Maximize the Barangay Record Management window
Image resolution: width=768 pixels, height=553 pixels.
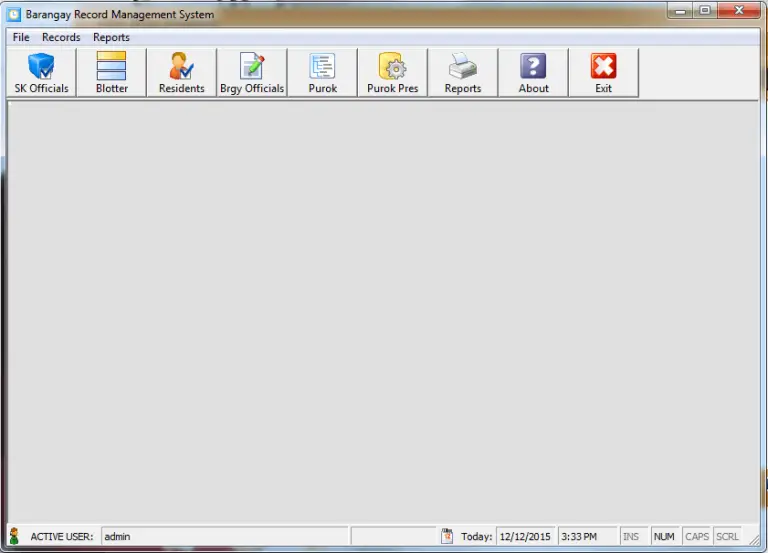click(705, 10)
